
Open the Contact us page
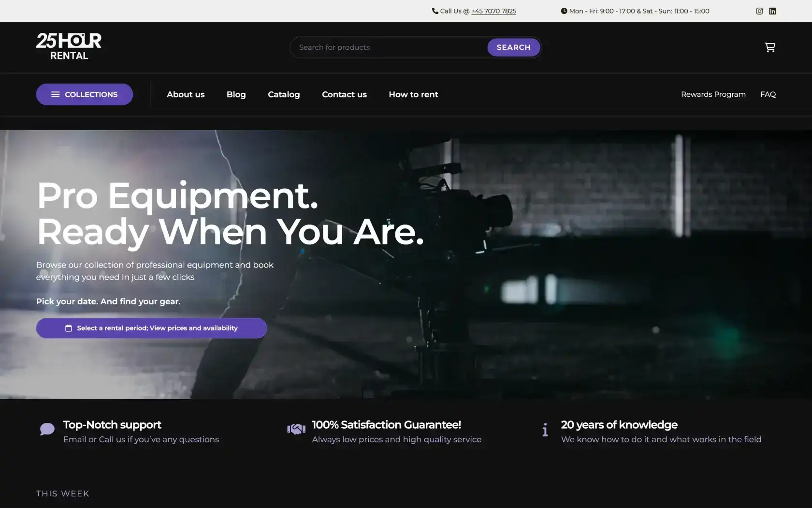pyautogui.click(x=344, y=94)
